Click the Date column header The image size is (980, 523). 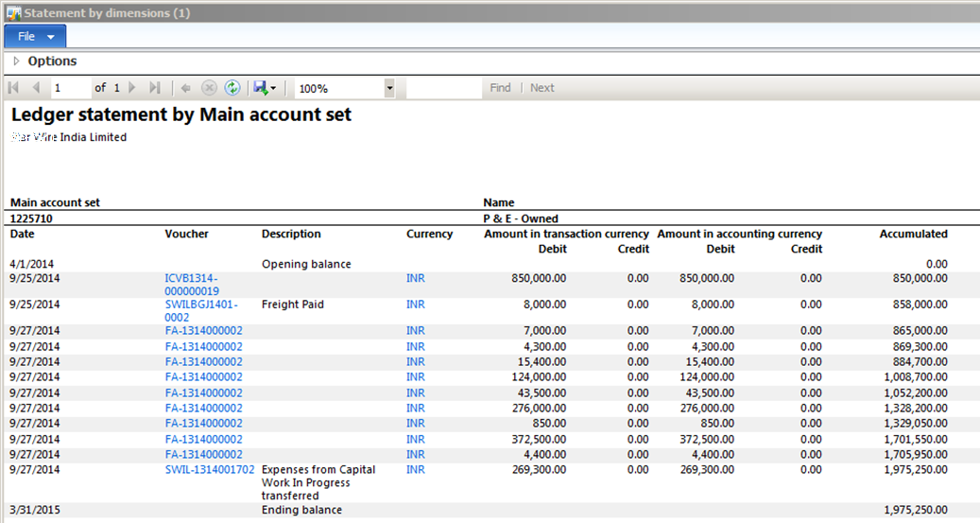point(22,234)
